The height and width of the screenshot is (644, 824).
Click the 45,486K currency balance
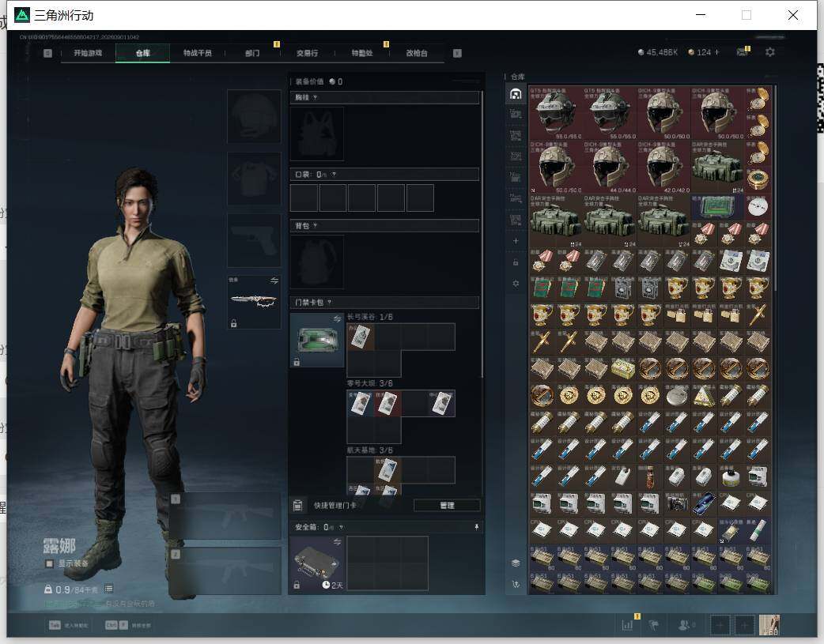(657, 52)
